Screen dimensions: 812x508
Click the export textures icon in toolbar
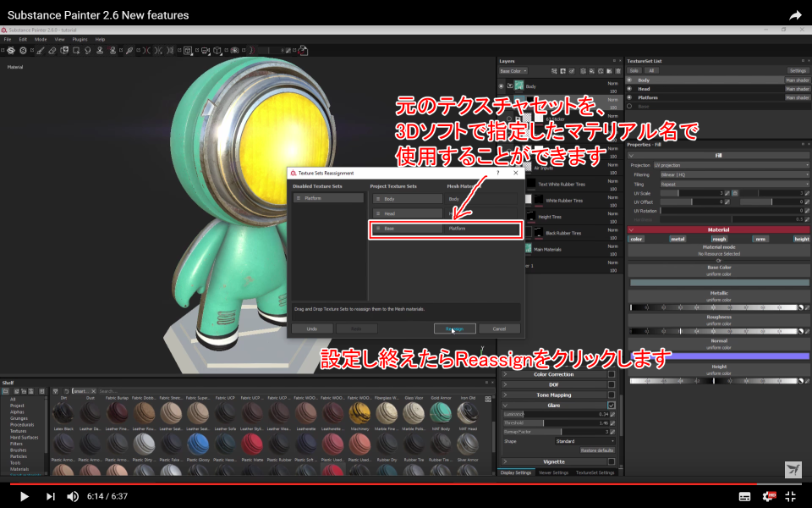(304, 50)
